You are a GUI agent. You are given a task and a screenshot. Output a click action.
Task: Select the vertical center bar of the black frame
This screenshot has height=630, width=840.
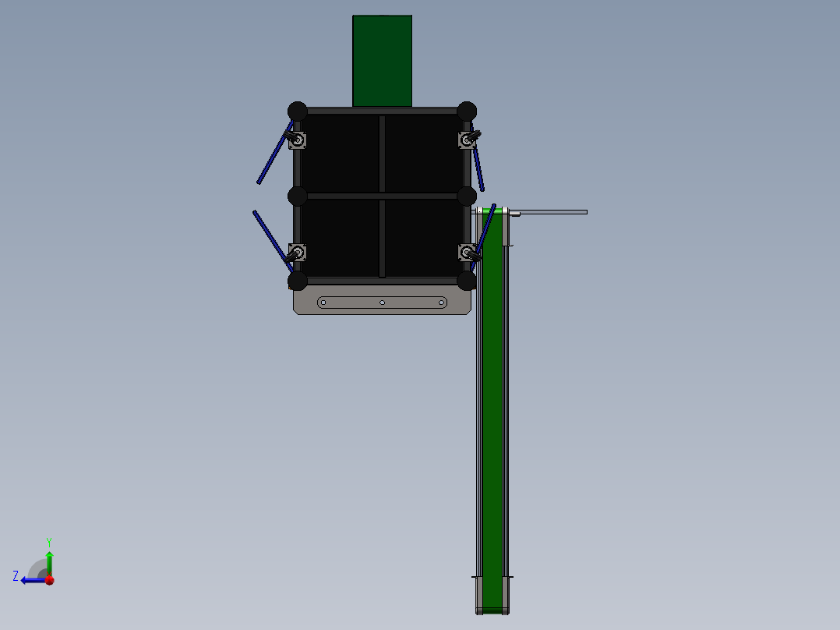(382, 196)
